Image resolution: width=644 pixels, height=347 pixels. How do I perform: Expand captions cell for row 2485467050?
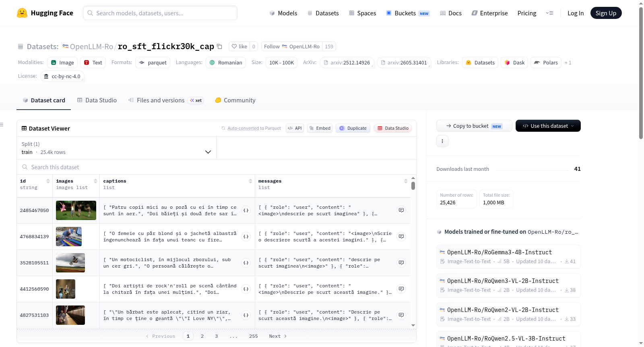(246, 210)
